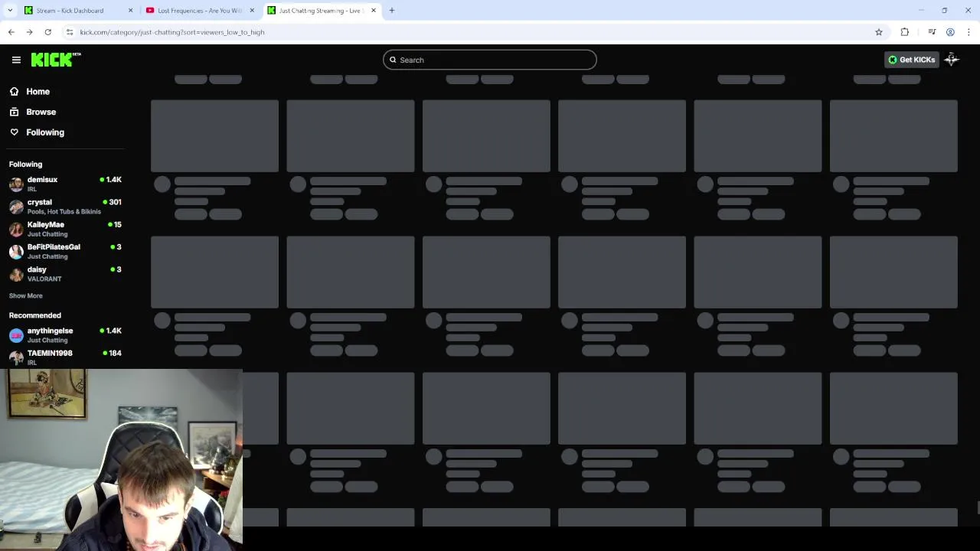980x551 pixels.
Task: Click the Following heart icon
Action: 14,132
